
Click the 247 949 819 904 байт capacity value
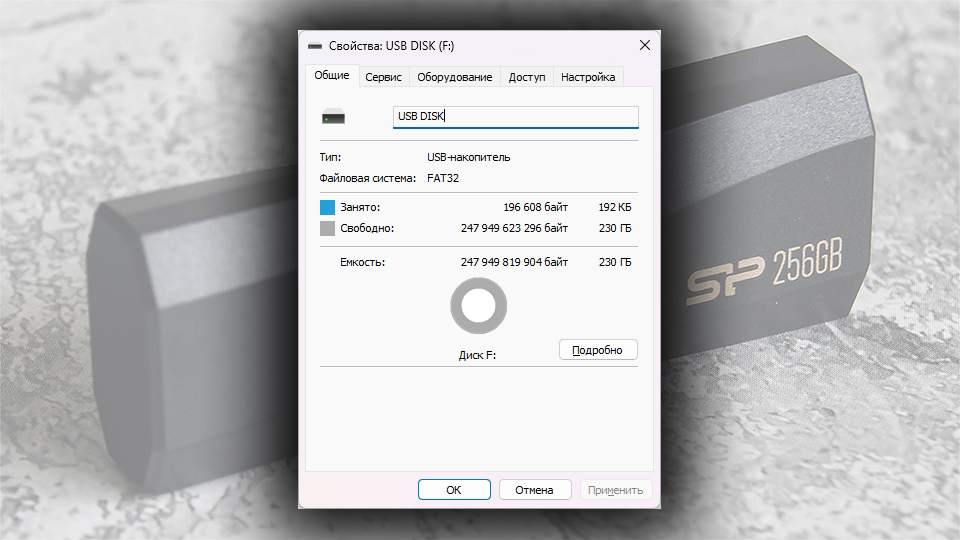point(514,262)
